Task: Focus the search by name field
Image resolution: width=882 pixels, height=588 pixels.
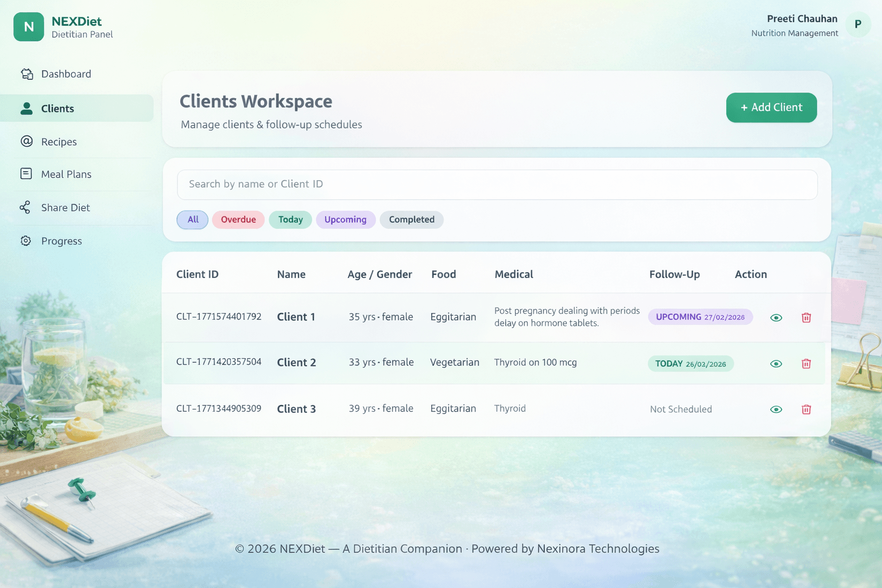Action: pos(497,184)
